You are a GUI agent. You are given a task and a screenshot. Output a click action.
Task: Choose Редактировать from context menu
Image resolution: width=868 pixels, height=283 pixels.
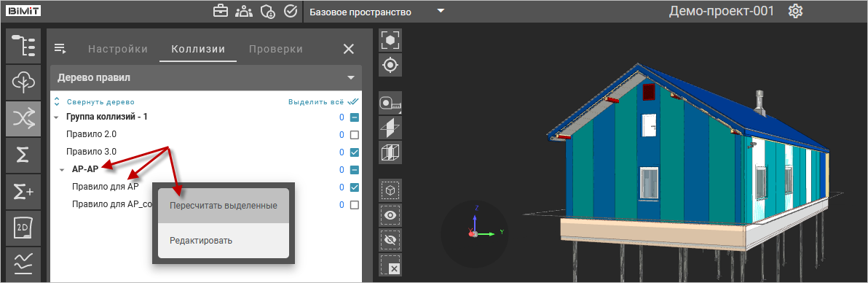pyautogui.click(x=223, y=240)
